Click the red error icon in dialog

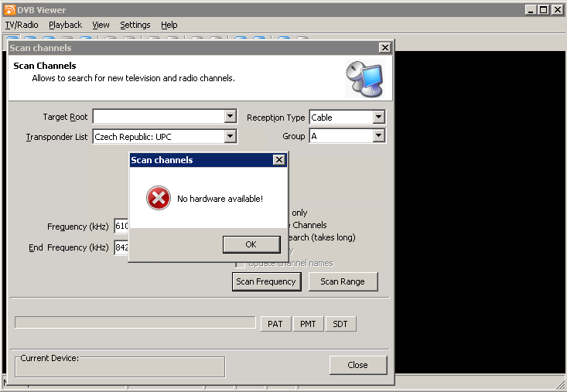(159, 198)
